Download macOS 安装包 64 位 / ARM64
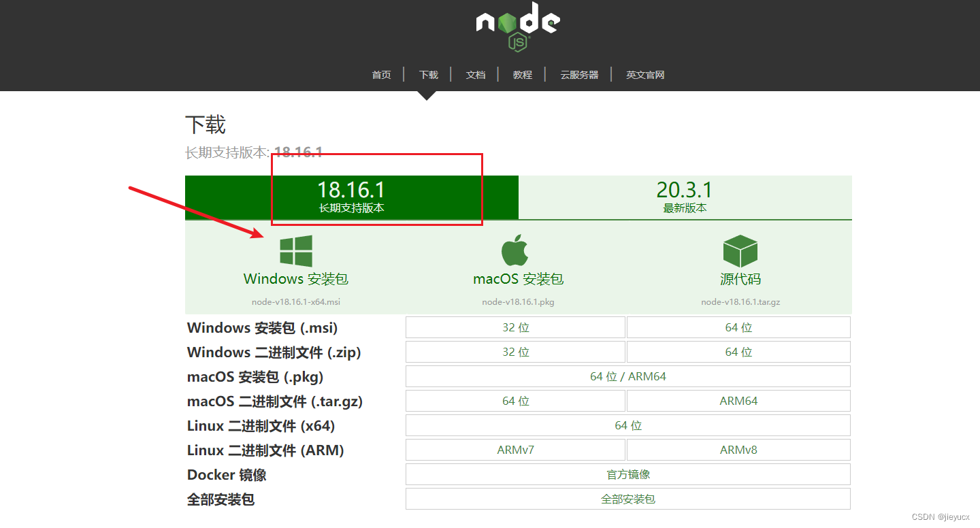Screen dimensions: 980x528 coord(628,376)
